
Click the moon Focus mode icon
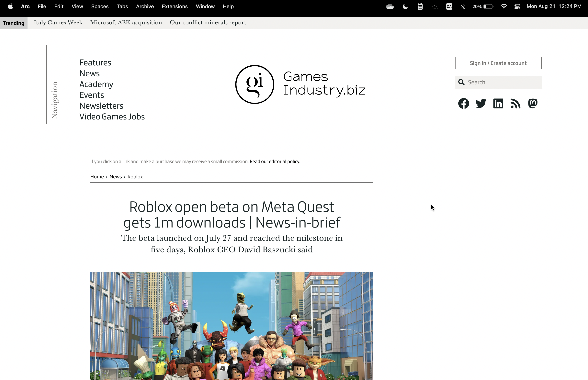click(x=405, y=7)
